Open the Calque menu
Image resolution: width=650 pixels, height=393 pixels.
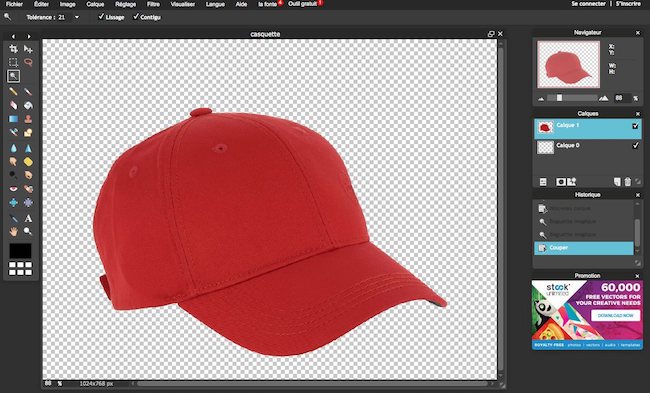[x=95, y=4]
